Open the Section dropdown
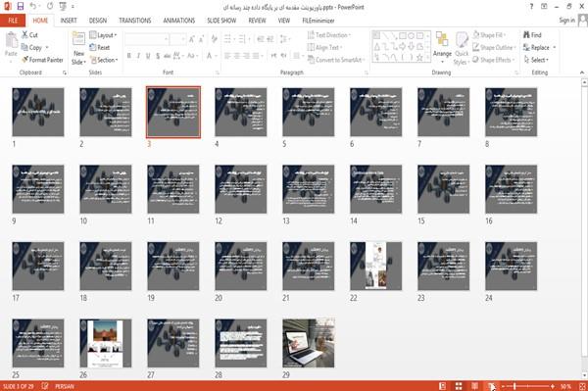Viewport: 588px width, 391px height. coord(104,60)
